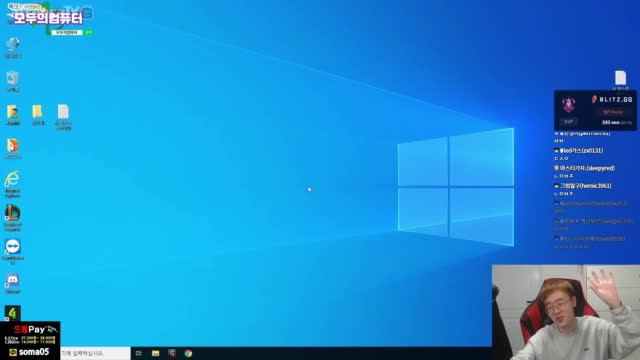Click the red-blue app icon on taskbar
Viewport: 640px width, 360px height.
[x=172, y=353]
